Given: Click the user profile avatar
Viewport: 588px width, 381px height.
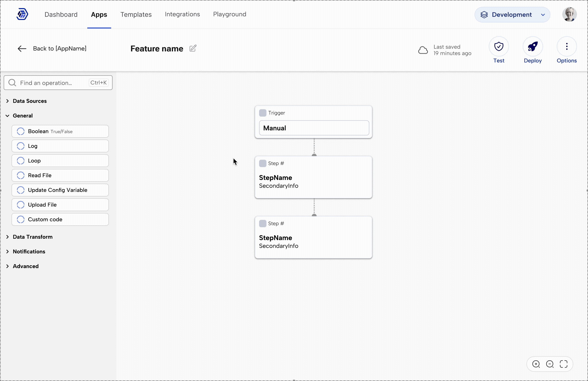Looking at the screenshot, I should (569, 14).
